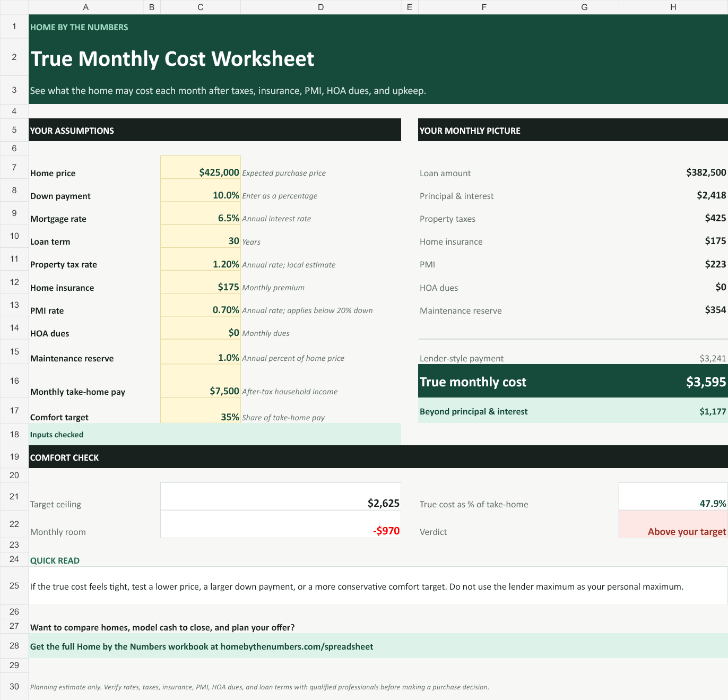
Task: Select the PMI rate cell showing 0.70%
Action: tap(201, 305)
